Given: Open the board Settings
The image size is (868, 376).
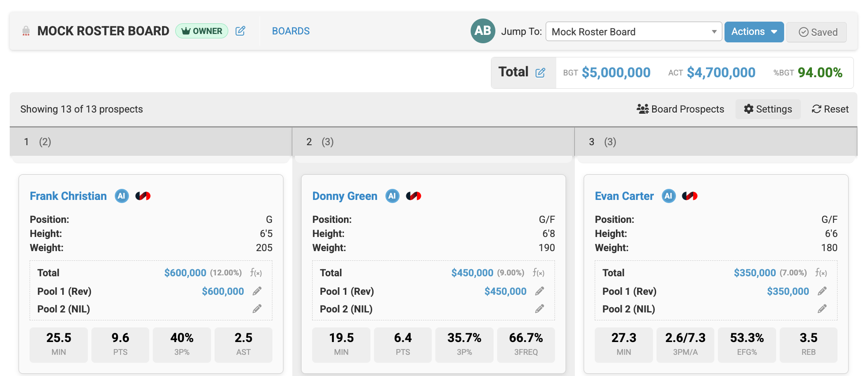Looking at the screenshot, I should (x=768, y=109).
